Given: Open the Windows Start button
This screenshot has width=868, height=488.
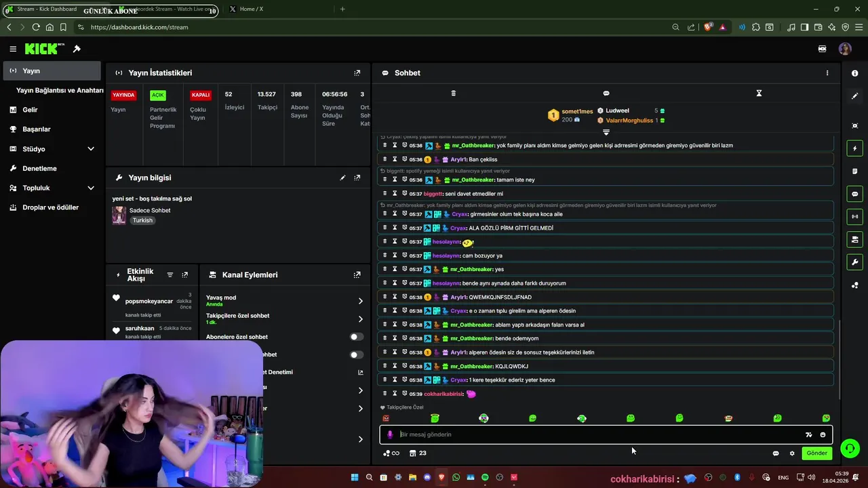Looking at the screenshot, I should tap(355, 477).
